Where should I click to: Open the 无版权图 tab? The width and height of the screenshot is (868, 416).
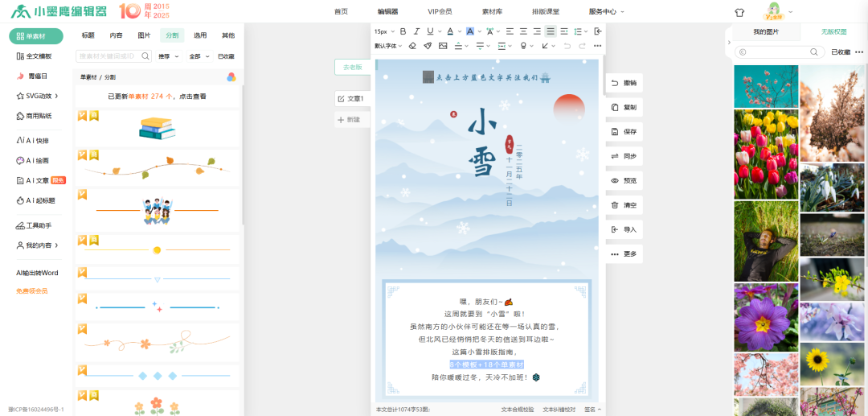tap(833, 32)
